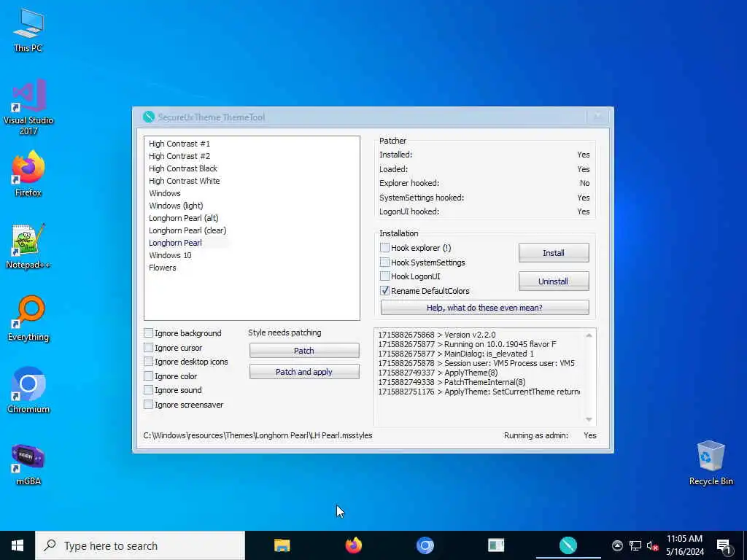
Task: Click SecureUxTheme title bar app icon
Action: [x=149, y=117]
